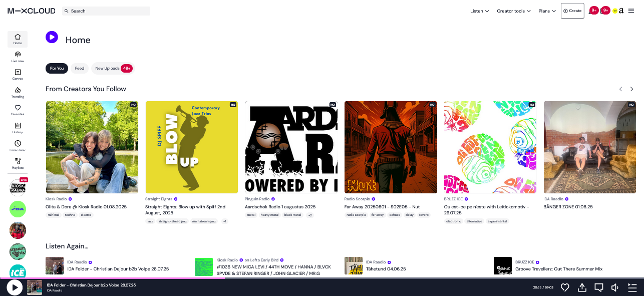The width and height of the screenshot is (644, 296).
Task: Open Trending from the sidebar
Action: click(x=18, y=92)
